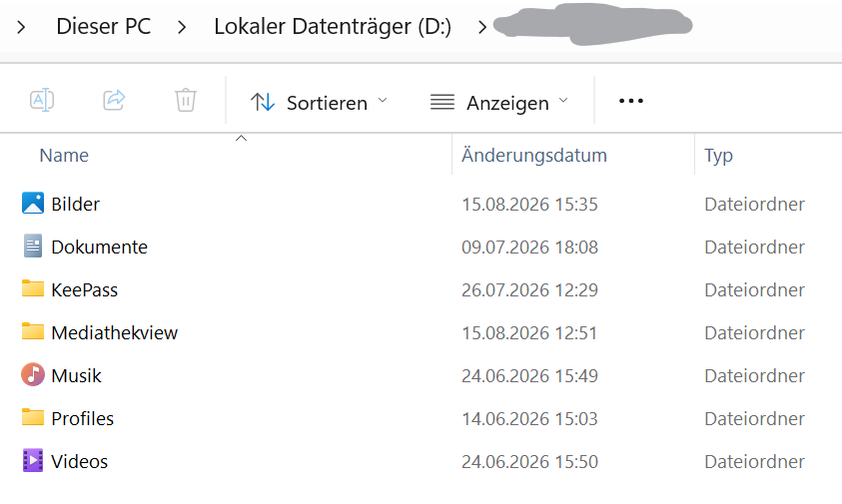Sort by the Name column header
This screenshot has width=842, height=504.
[x=64, y=155]
